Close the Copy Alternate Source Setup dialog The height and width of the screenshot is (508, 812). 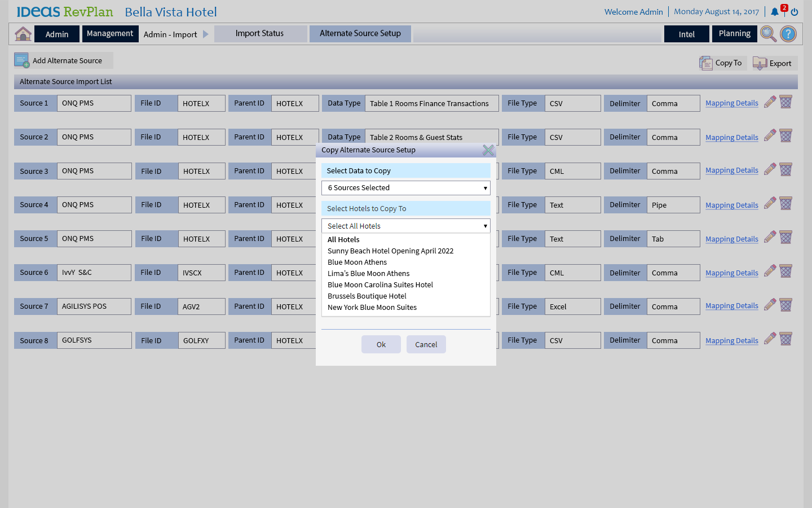click(488, 150)
